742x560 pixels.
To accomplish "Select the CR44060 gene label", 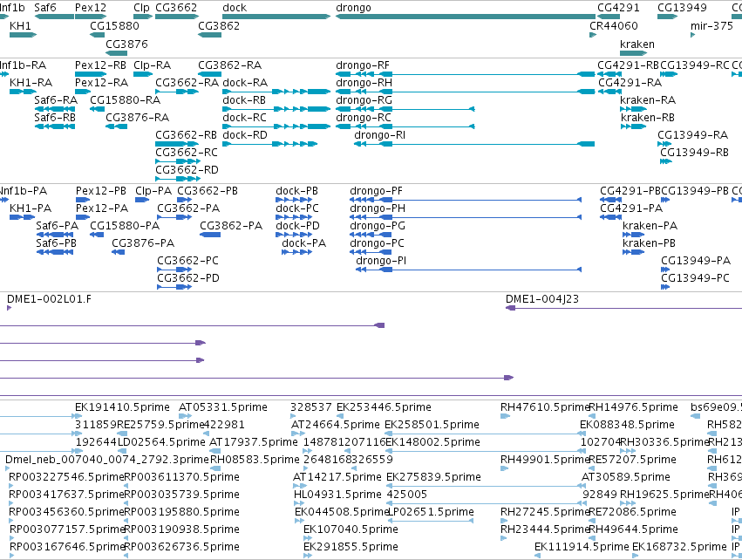I will point(613,26).
